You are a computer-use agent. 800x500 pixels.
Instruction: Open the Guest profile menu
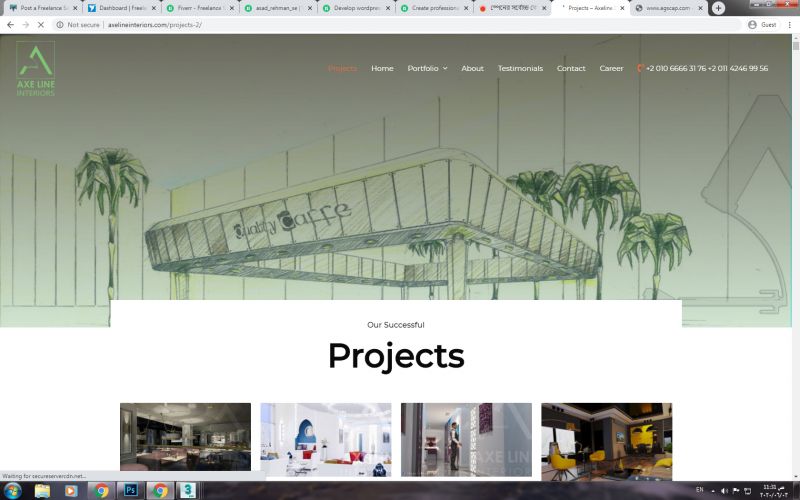[x=762, y=24]
